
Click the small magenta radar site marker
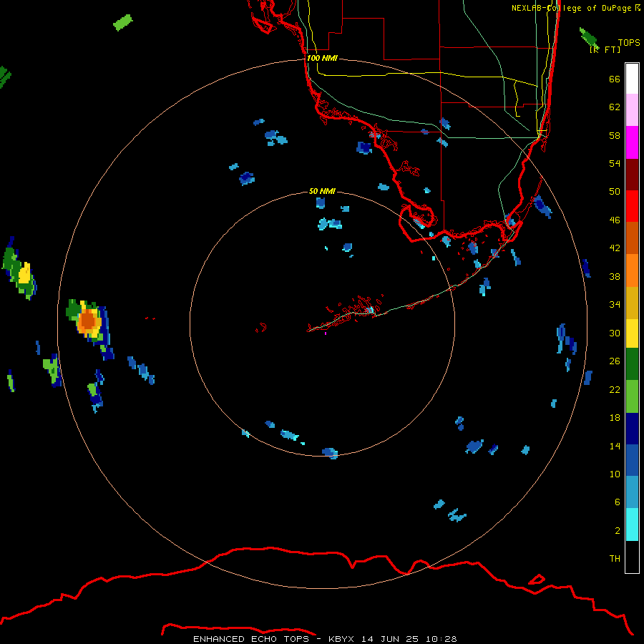326,333
